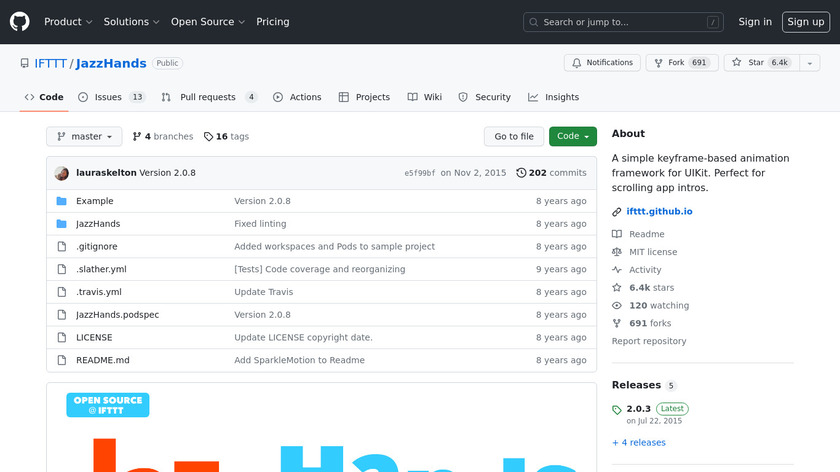The height and width of the screenshot is (472, 840).
Task: Open the README.md file
Action: tap(103, 360)
